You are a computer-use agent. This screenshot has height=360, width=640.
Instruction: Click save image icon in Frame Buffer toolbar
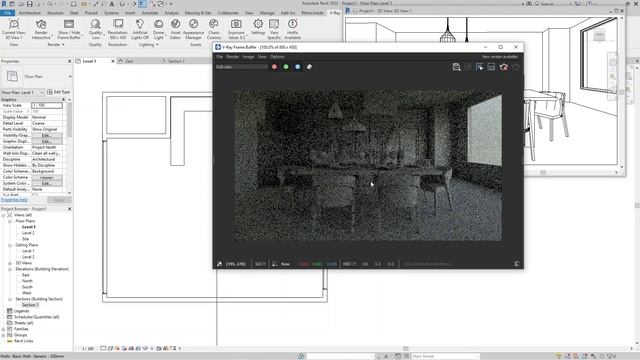point(456,67)
